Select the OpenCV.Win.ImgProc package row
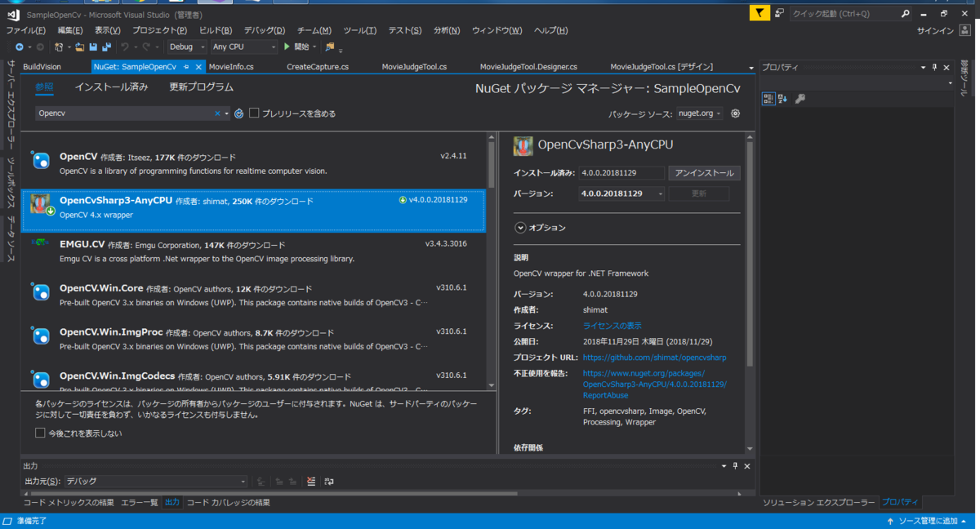Viewport: 980px width, 529px height. tap(253, 340)
